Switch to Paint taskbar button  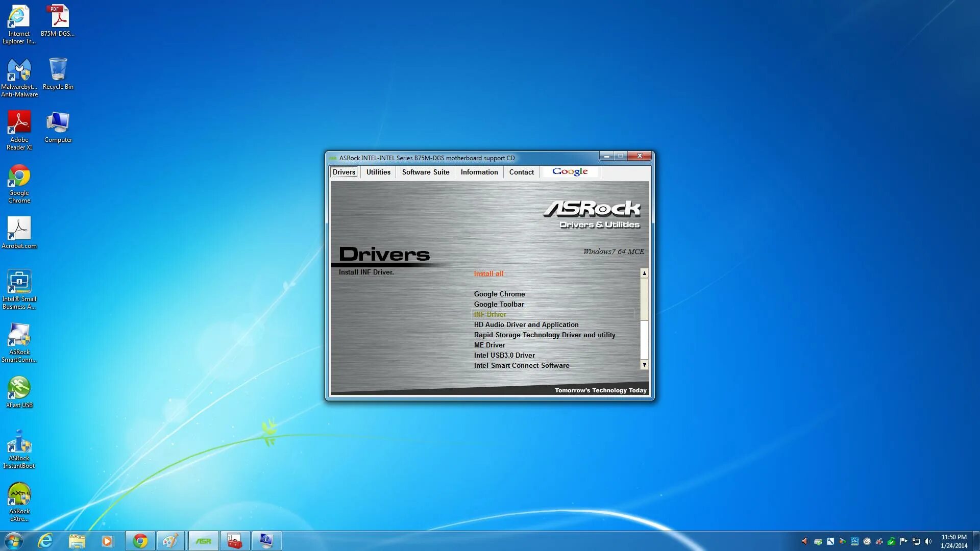(x=170, y=541)
